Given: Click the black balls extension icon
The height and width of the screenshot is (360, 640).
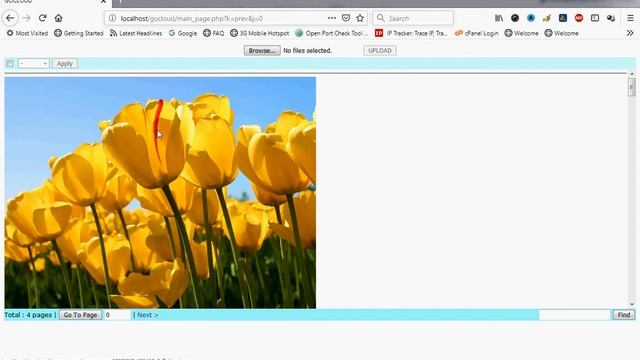Looking at the screenshot, I should pyautogui.click(x=611, y=18).
